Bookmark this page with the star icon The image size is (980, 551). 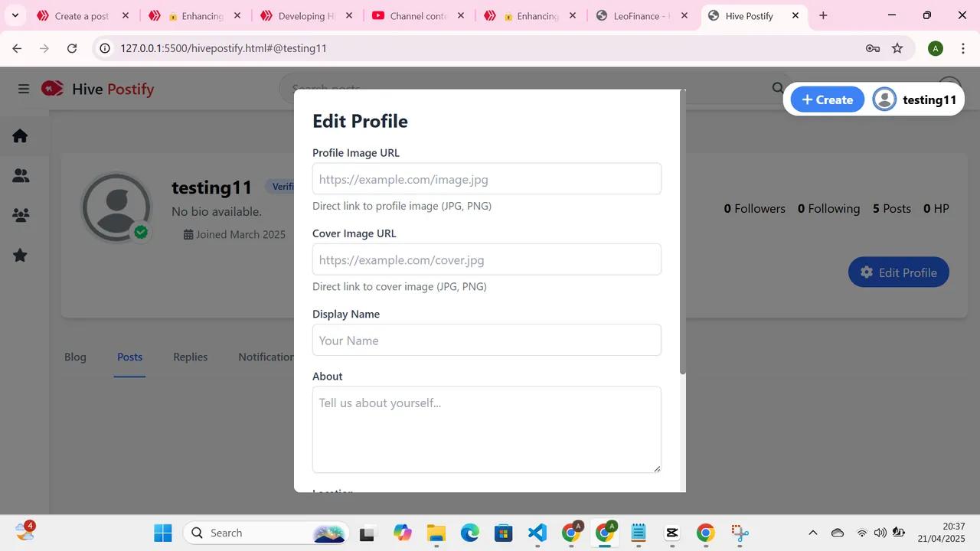(x=897, y=48)
